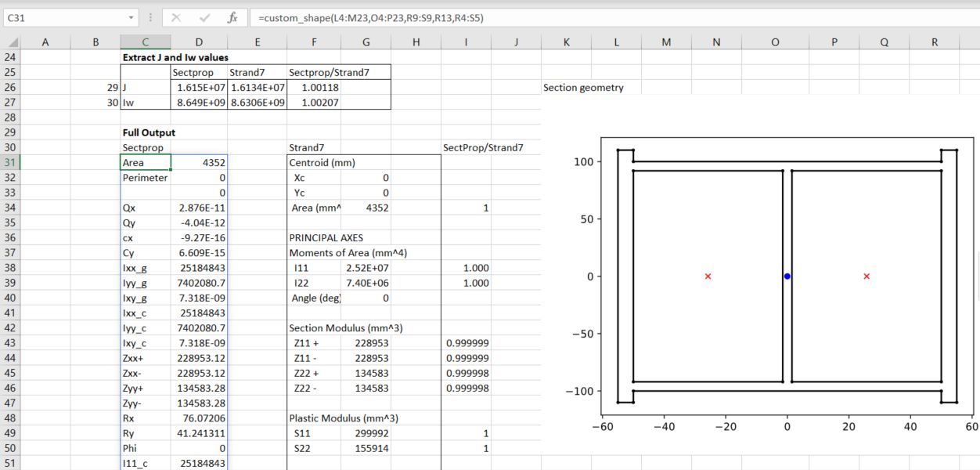980x470 pixels.
Task: Click the J value cell showing 1.615E+07
Action: click(x=199, y=87)
